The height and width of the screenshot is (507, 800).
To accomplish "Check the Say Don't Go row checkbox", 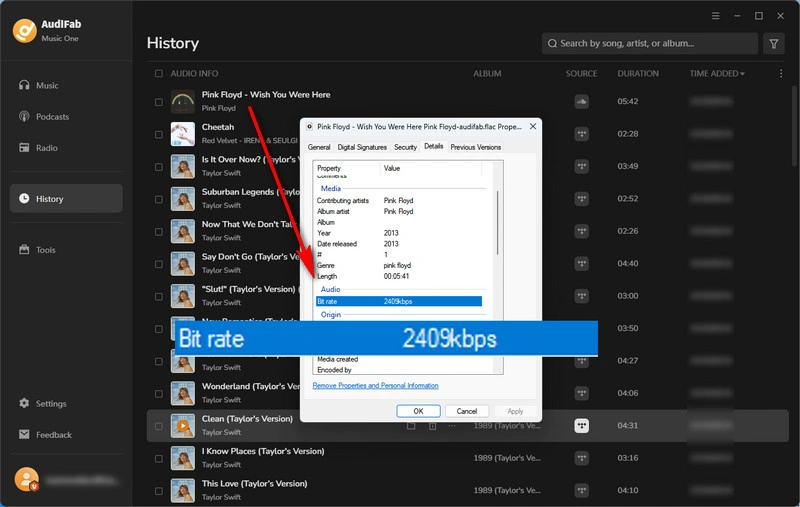I will pyautogui.click(x=159, y=264).
